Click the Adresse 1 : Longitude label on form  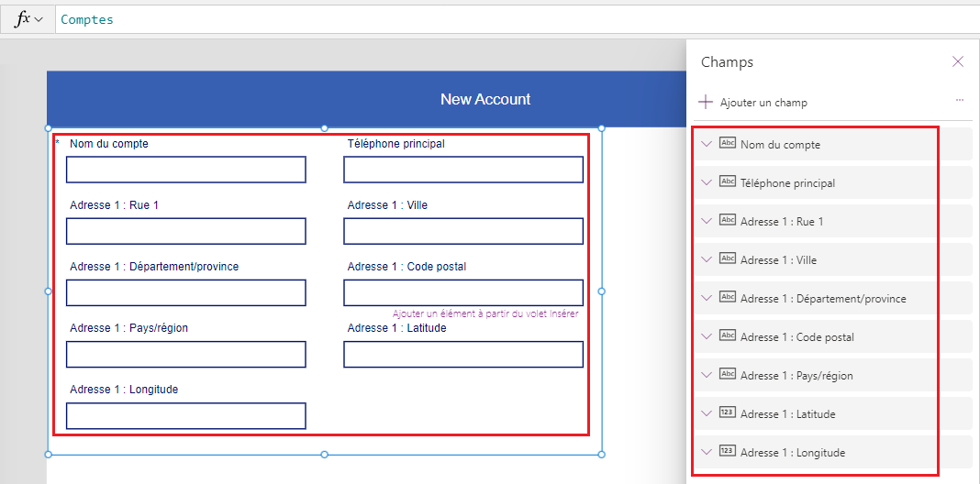124,389
